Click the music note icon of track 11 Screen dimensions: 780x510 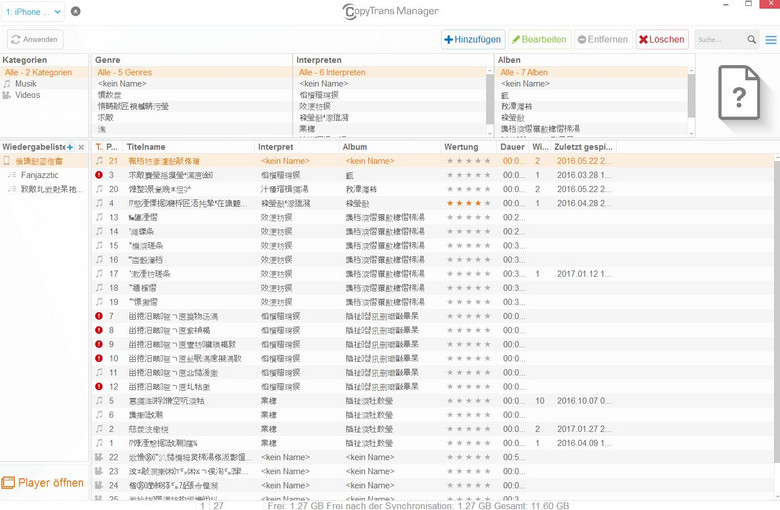99,372
